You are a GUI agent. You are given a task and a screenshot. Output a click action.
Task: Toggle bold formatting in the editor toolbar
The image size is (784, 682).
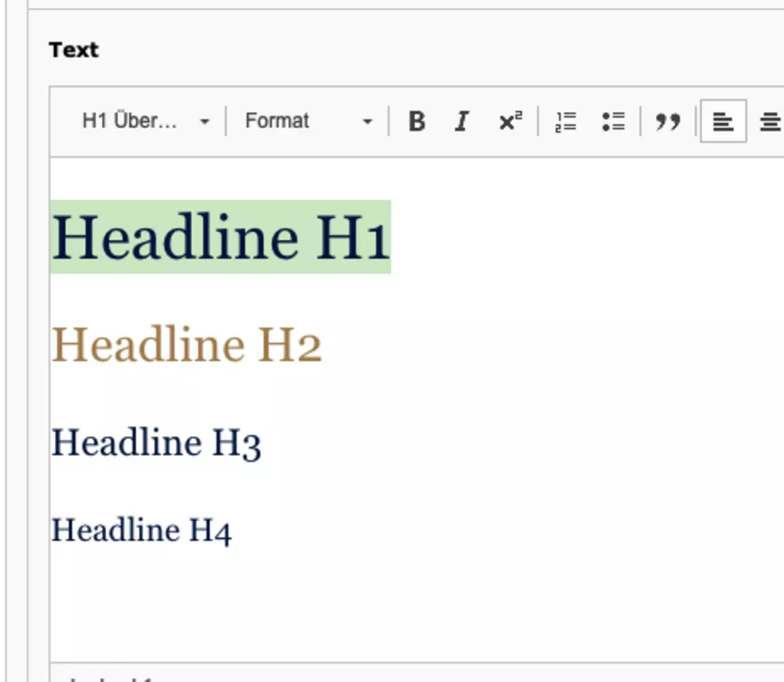pyautogui.click(x=417, y=122)
